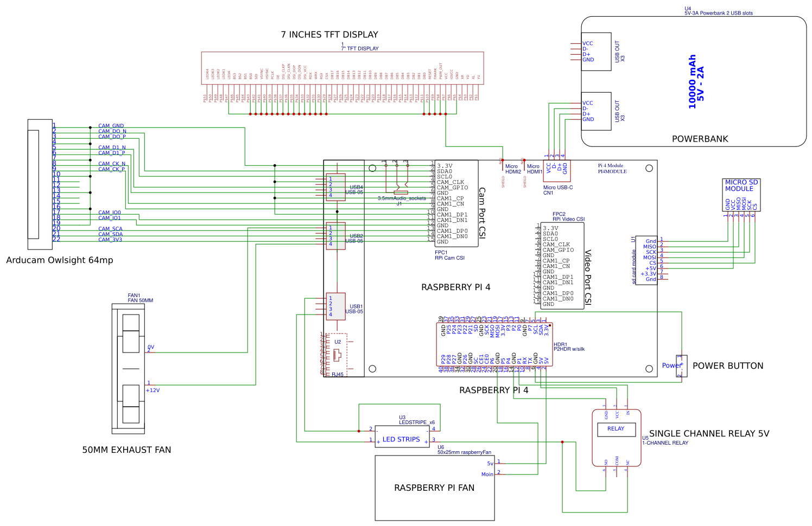Image resolution: width=812 pixels, height=526 pixels.
Task: Toggle the POWER BUTTON component
Action: tap(682, 365)
